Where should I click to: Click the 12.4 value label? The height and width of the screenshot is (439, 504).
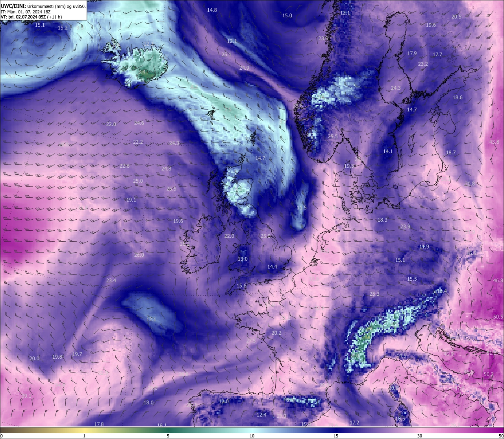point(261,415)
